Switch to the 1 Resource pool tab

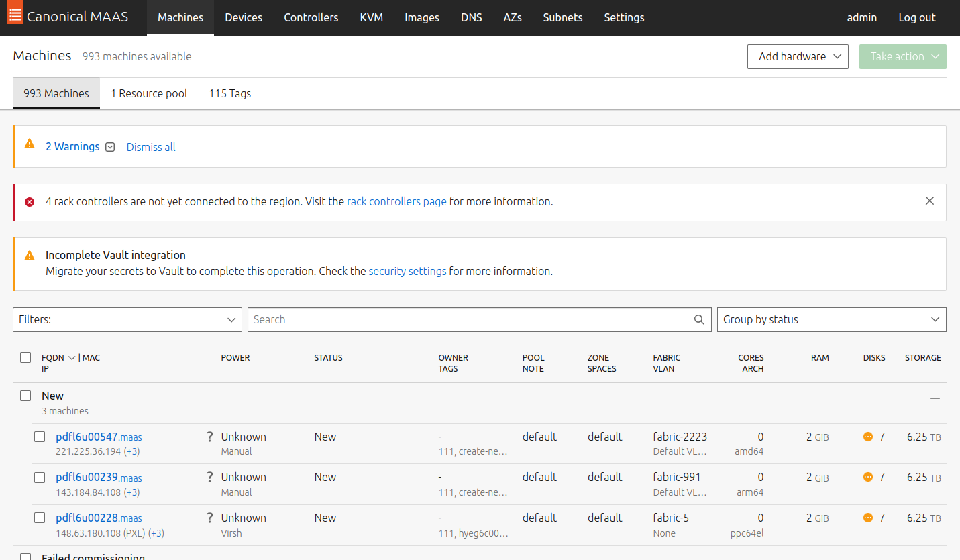[x=148, y=93]
